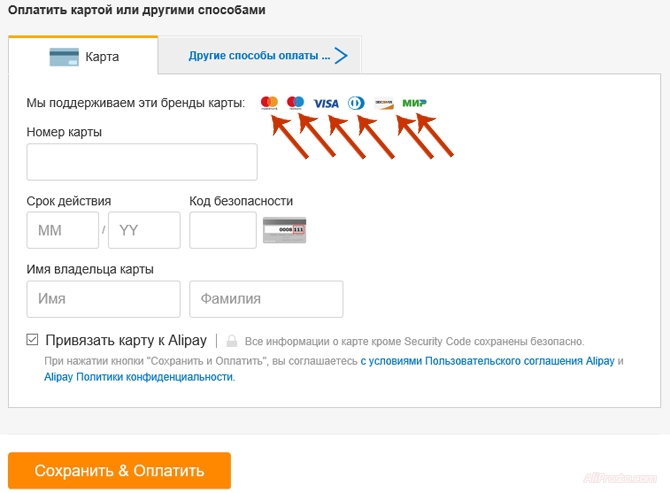Click the VISA card logo
Viewport: 670px width, 493px height.
tap(326, 103)
